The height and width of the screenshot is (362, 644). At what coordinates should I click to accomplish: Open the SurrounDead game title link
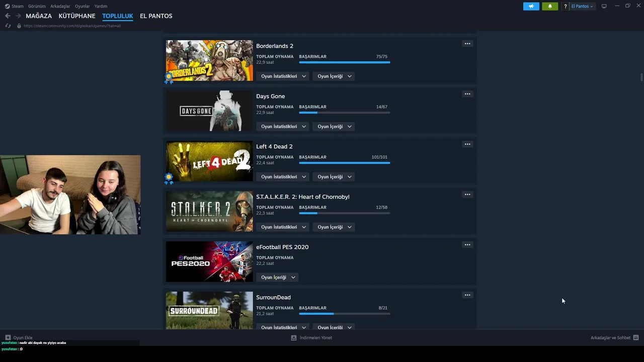[x=273, y=297]
